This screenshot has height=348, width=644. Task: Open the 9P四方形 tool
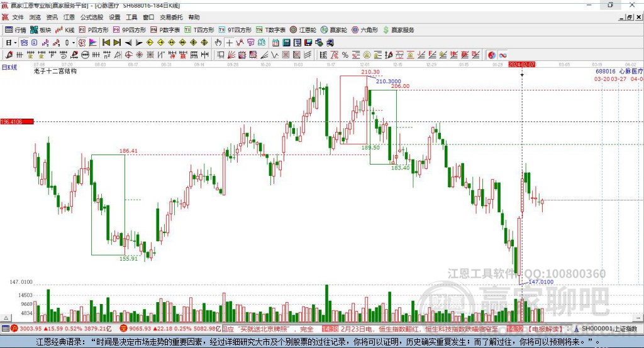tap(130, 30)
